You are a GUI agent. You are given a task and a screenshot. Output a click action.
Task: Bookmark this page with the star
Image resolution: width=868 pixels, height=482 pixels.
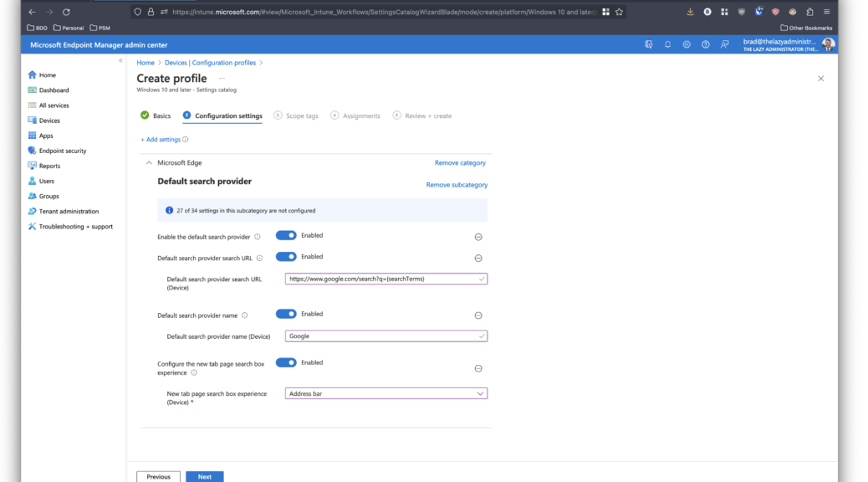[x=620, y=12]
